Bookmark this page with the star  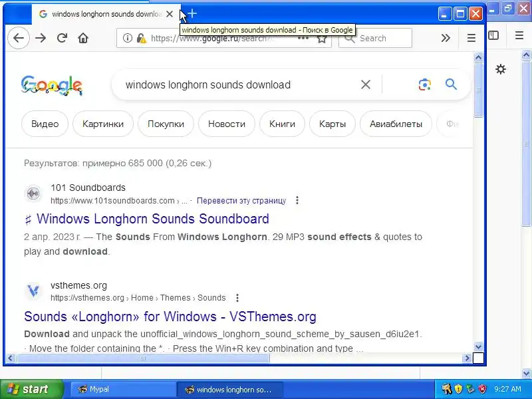(322, 39)
